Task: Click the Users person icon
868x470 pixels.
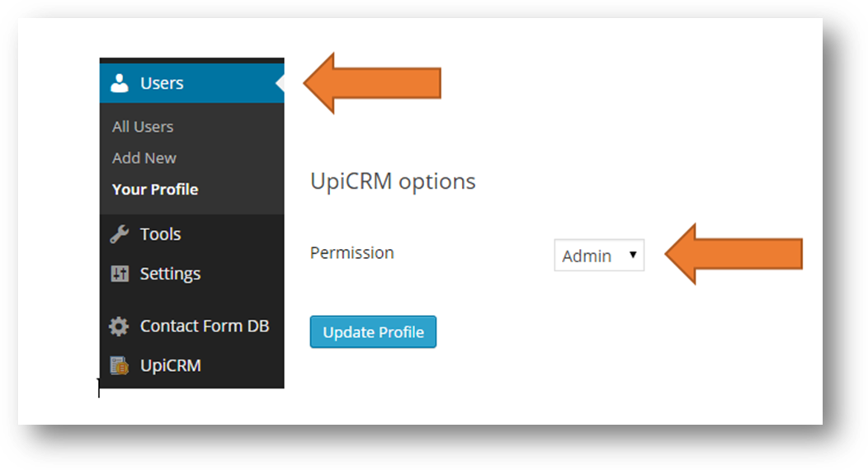Action: pos(119,83)
